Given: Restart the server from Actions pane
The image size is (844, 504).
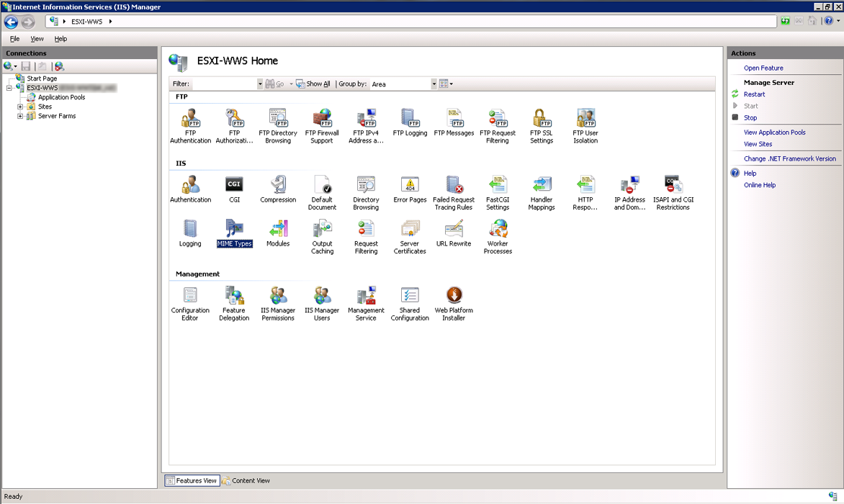Looking at the screenshot, I should pos(754,94).
